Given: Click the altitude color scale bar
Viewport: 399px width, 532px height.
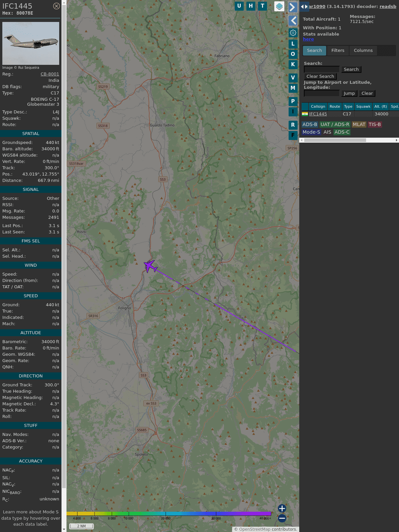Looking at the screenshot, I should coord(169,514).
